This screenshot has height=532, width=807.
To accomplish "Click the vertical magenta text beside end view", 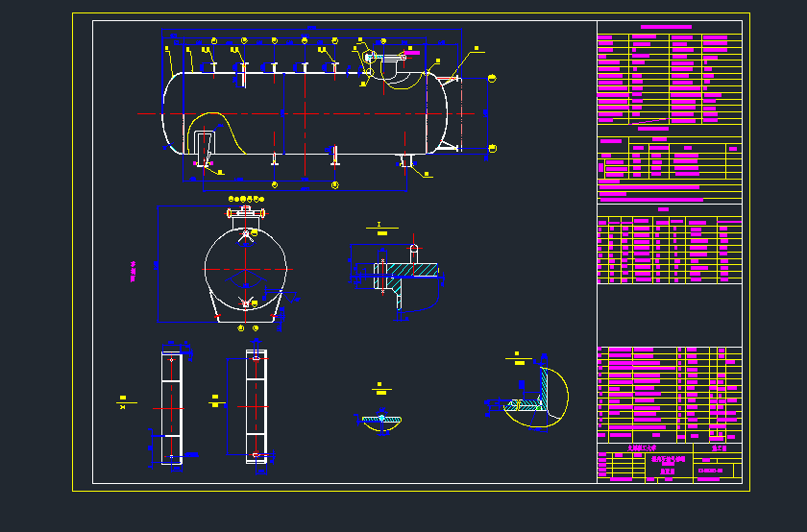I will click(x=134, y=272).
